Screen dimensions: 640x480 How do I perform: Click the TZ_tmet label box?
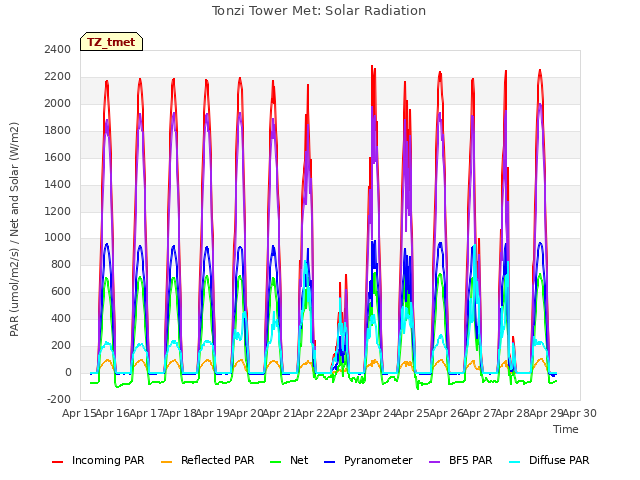(111, 42)
